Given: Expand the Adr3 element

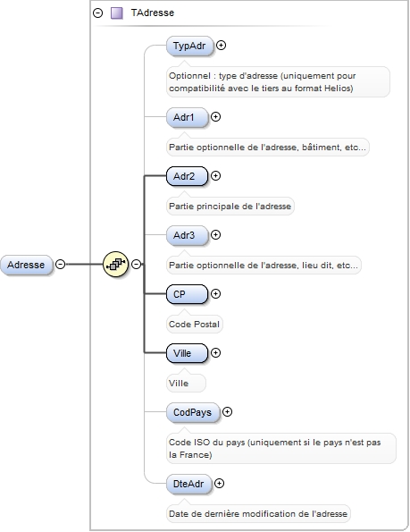Looking at the screenshot, I should pyautogui.click(x=215, y=235).
